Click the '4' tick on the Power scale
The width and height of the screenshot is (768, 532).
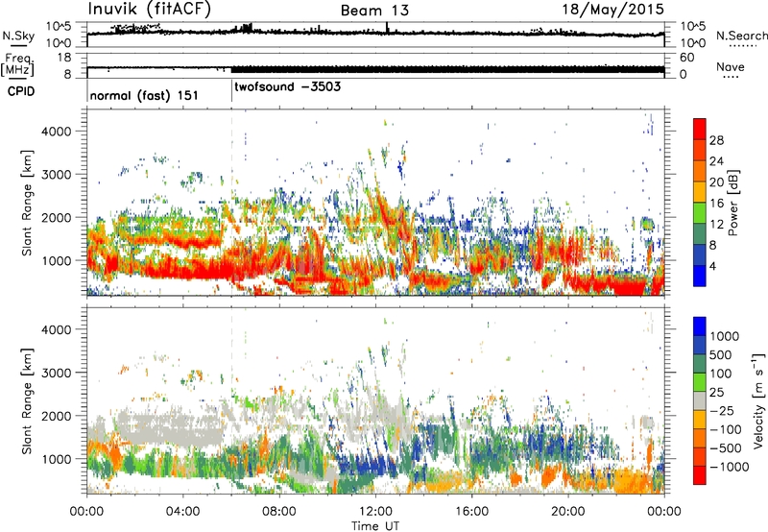(x=712, y=266)
